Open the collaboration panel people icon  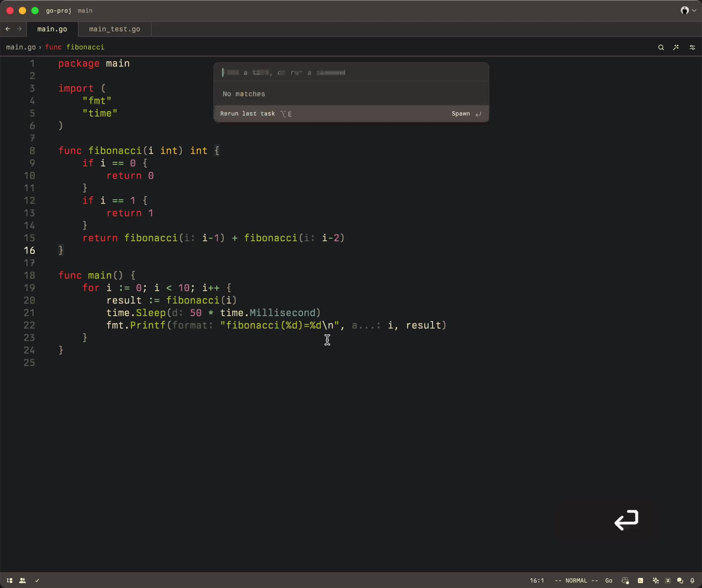pos(22,581)
